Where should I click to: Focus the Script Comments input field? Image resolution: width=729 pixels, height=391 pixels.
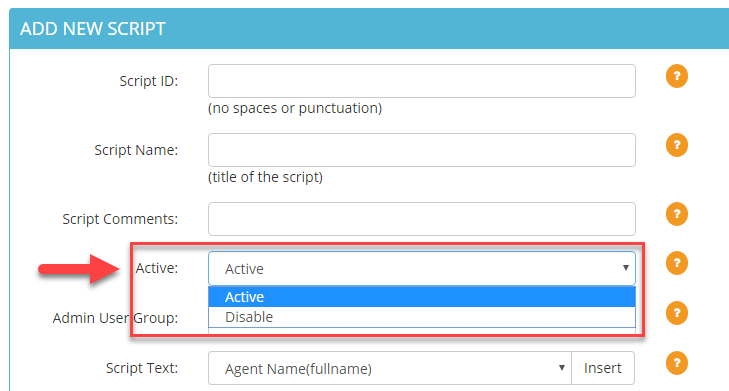pos(422,219)
